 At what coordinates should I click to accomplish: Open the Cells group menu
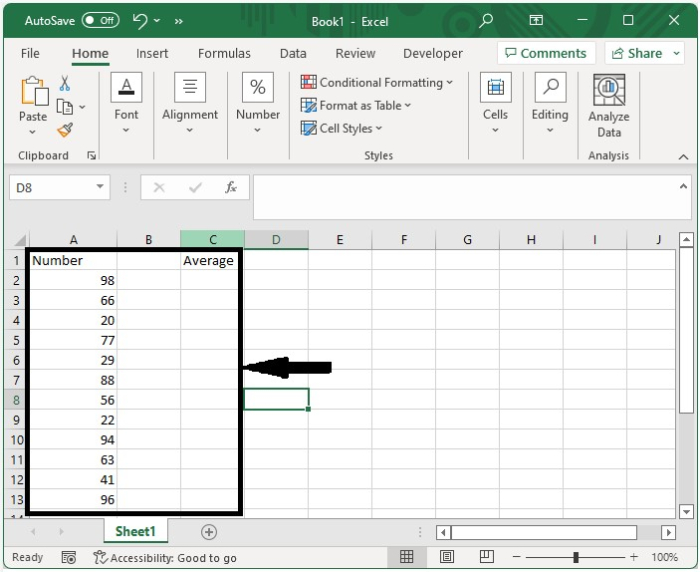coord(496,103)
